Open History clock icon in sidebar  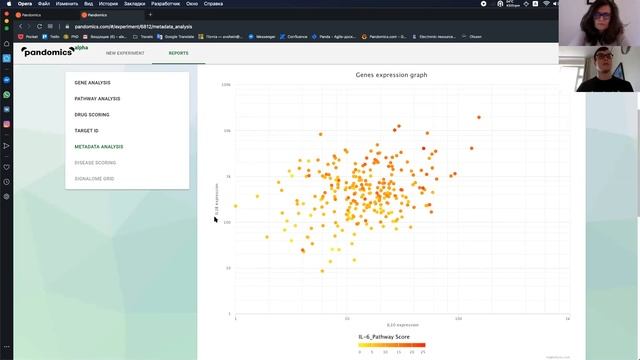click(x=7, y=182)
